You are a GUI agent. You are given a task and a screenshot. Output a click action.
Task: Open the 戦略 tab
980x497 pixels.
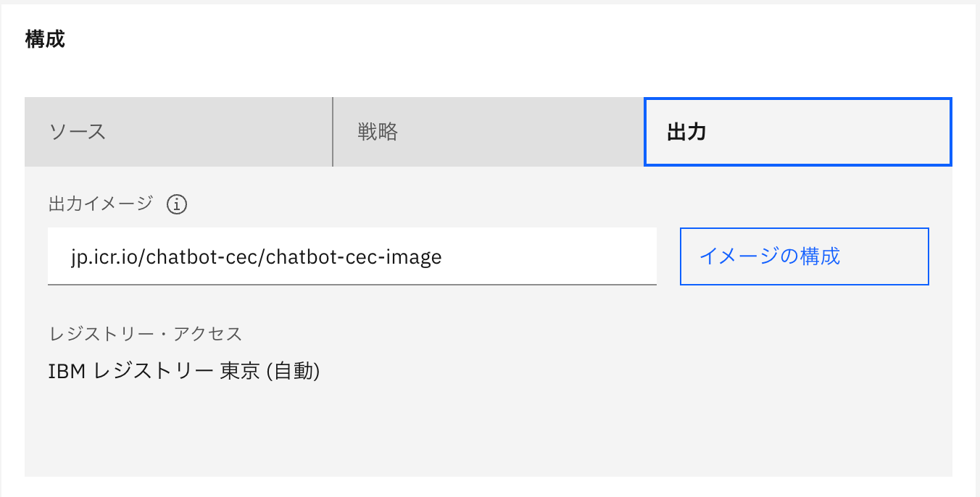489,131
